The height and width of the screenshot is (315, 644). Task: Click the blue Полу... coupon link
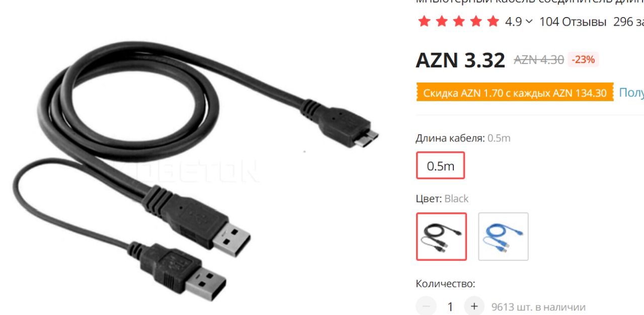631,93
